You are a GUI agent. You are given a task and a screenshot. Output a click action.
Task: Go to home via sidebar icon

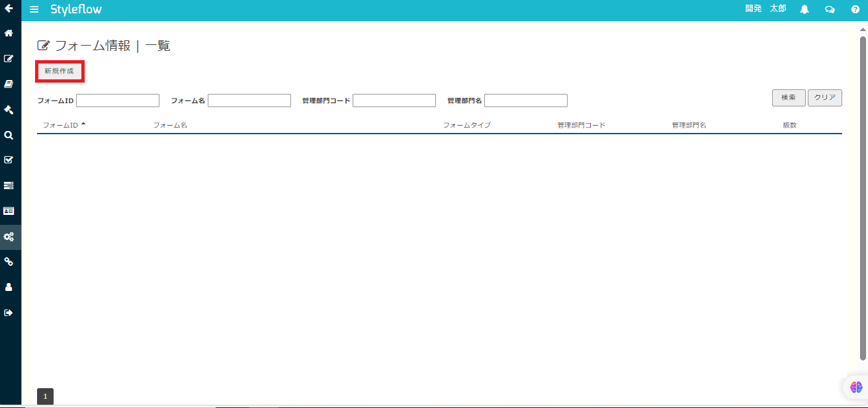point(9,33)
